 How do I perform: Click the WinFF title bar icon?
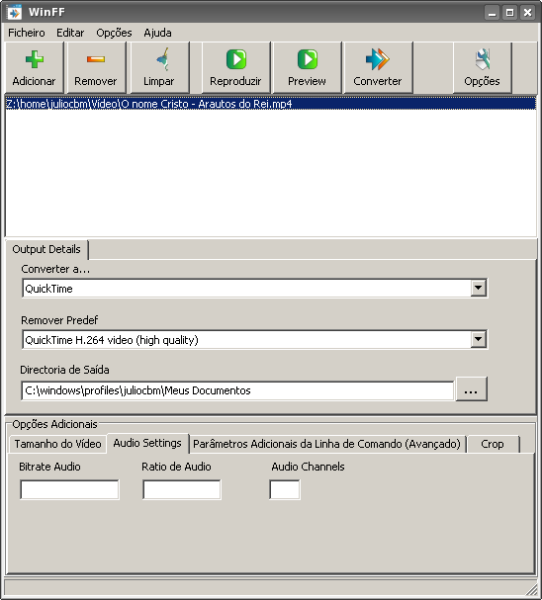(15, 12)
